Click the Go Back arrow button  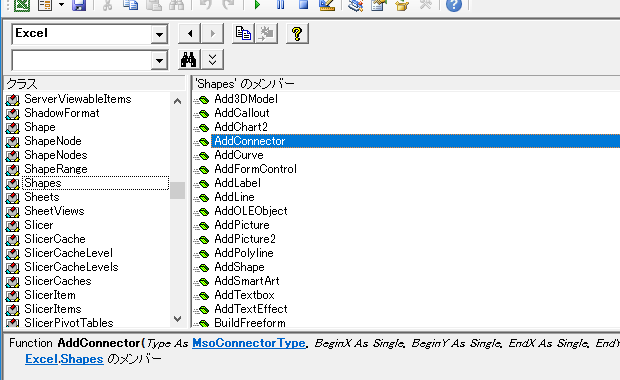(x=190, y=34)
